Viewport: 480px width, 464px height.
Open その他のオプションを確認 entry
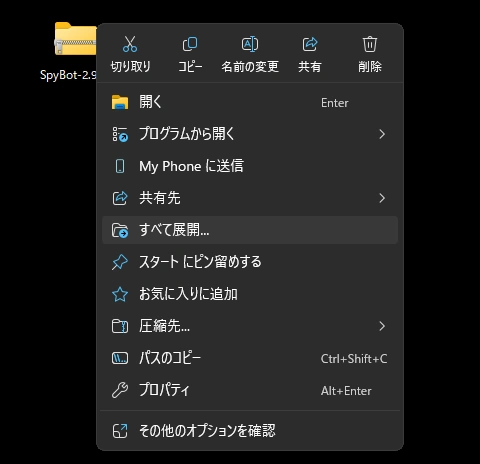[x=250, y=430]
